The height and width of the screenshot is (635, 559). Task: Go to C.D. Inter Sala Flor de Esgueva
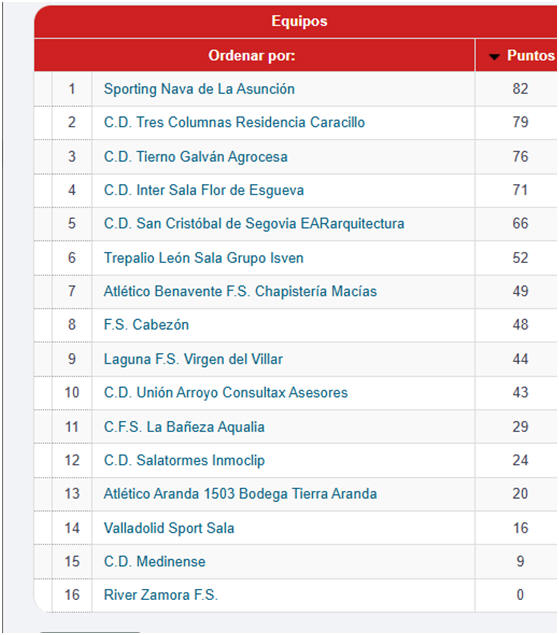coord(204,190)
